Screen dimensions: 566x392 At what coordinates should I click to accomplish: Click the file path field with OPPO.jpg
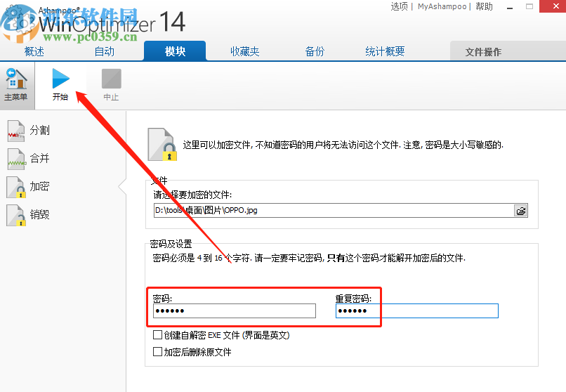pyautogui.click(x=334, y=211)
